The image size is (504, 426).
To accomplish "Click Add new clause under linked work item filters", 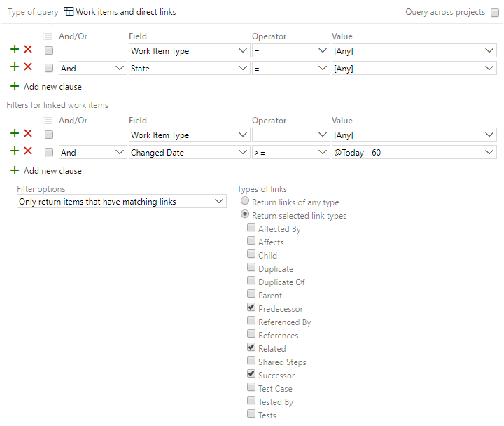I will click(52, 171).
